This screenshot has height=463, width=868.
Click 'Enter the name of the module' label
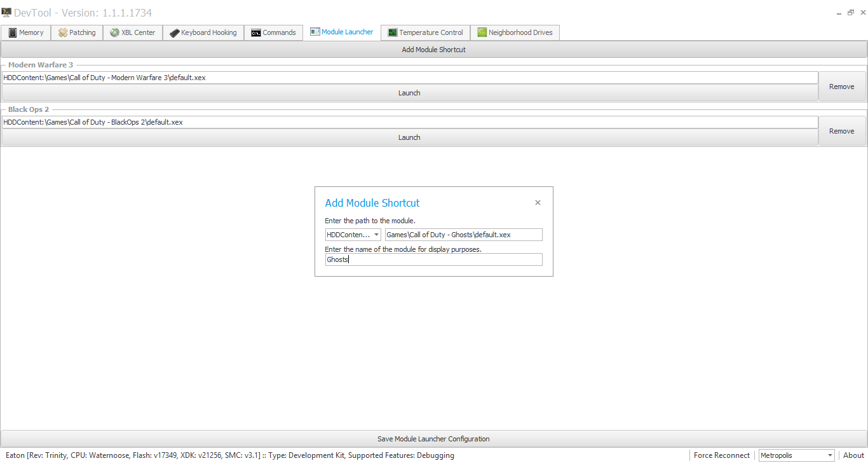click(x=403, y=249)
